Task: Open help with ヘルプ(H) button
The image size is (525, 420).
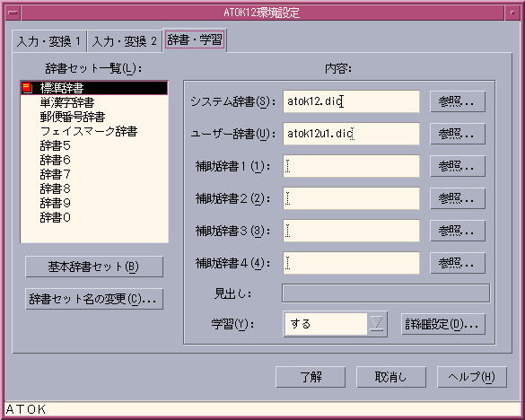Action: coord(472,377)
